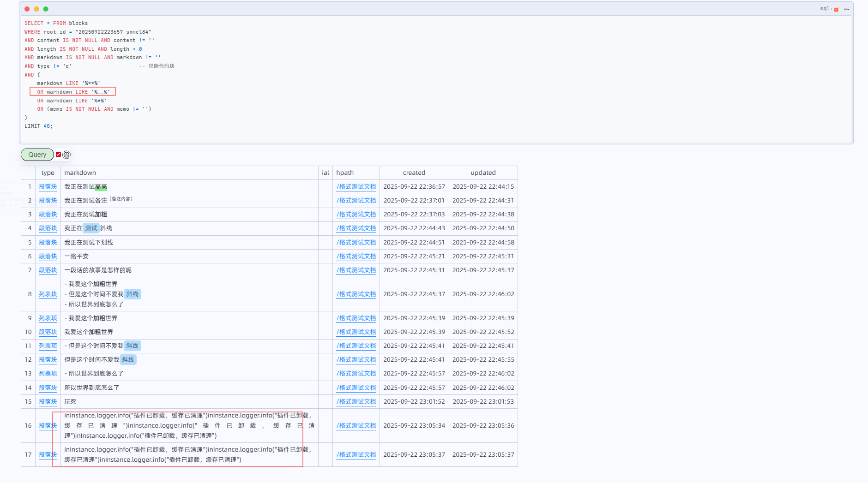The height and width of the screenshot is (483, 868).
Task: Click the hpath column header
Action: coord(345,173)
